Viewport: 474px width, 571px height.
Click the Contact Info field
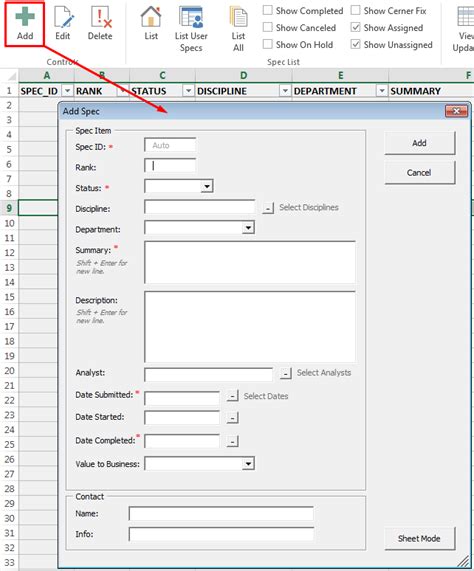(221, 534)
